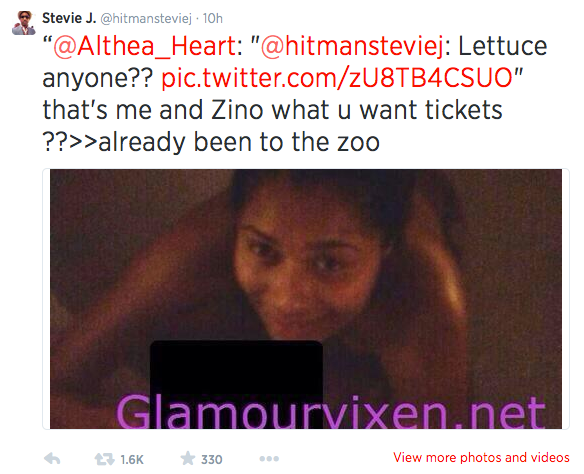Open the more options ellipsis icon
This screenshot has width=584, height=474.
coord(269,459)
